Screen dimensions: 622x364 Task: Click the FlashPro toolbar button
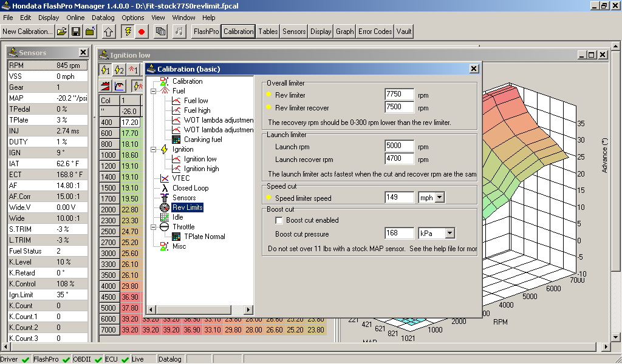coord(206,32)
